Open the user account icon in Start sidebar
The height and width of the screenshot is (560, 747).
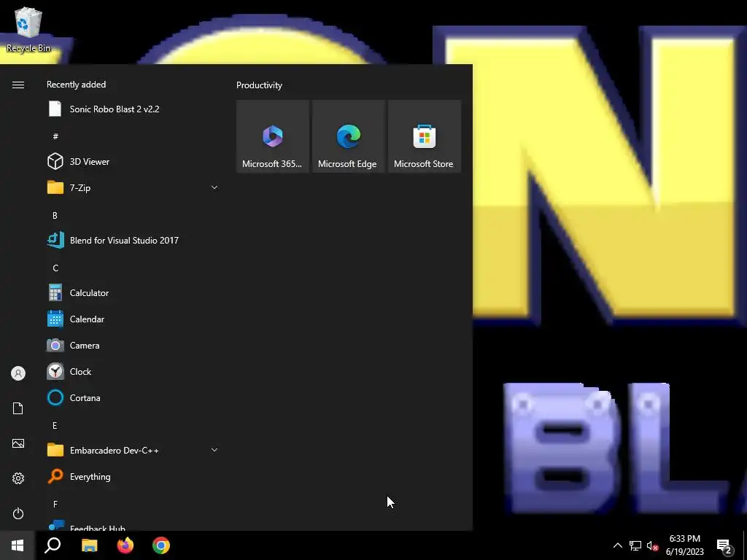[18, 373]
